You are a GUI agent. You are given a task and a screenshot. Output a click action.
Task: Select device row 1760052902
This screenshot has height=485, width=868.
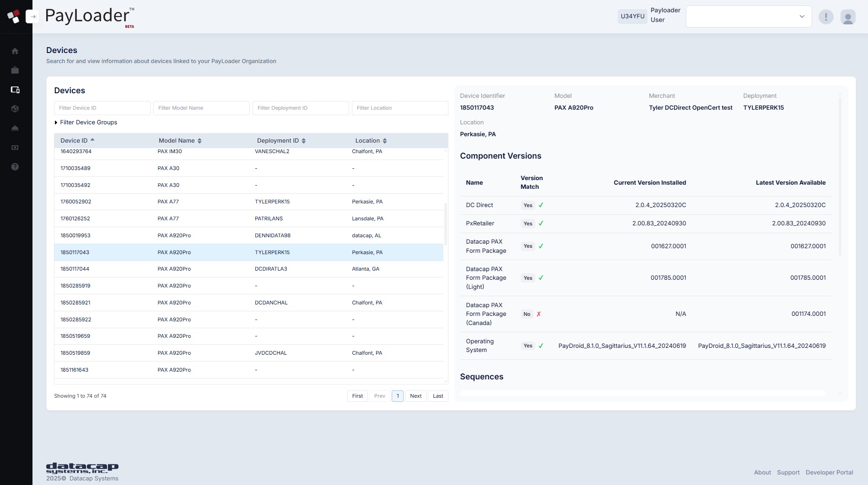click(x=248, y=202)
